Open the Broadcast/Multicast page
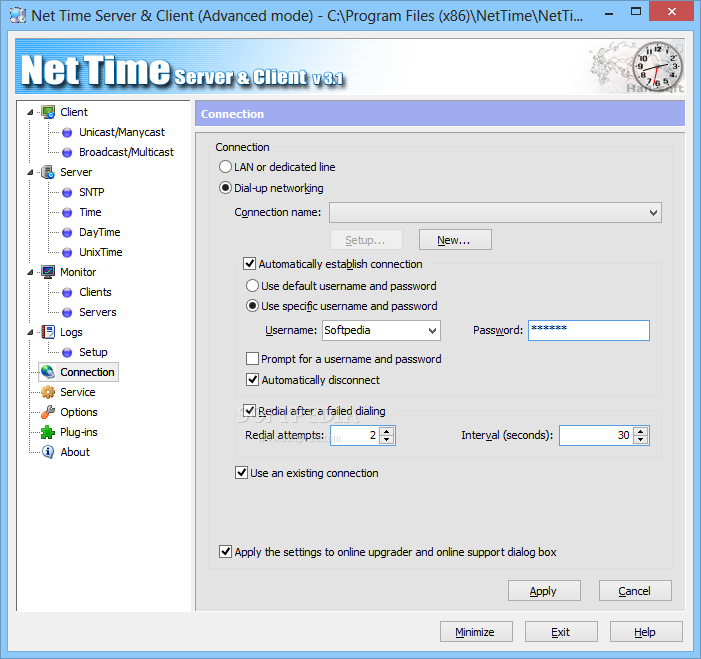 point(126,152)
